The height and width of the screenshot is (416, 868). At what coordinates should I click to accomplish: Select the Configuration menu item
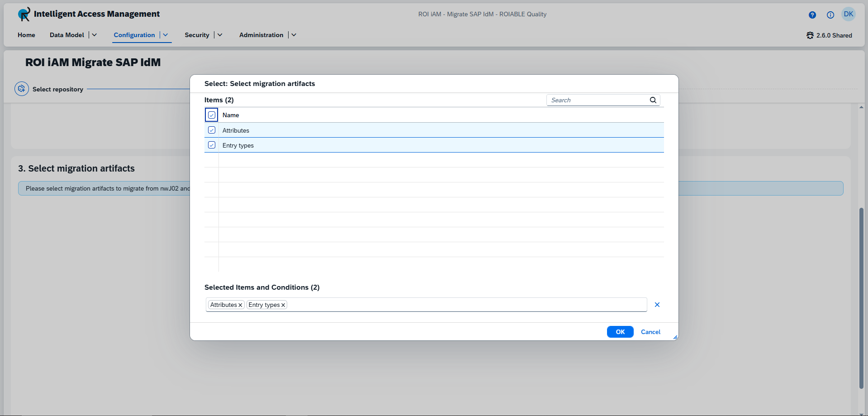[x=134, y=35]
